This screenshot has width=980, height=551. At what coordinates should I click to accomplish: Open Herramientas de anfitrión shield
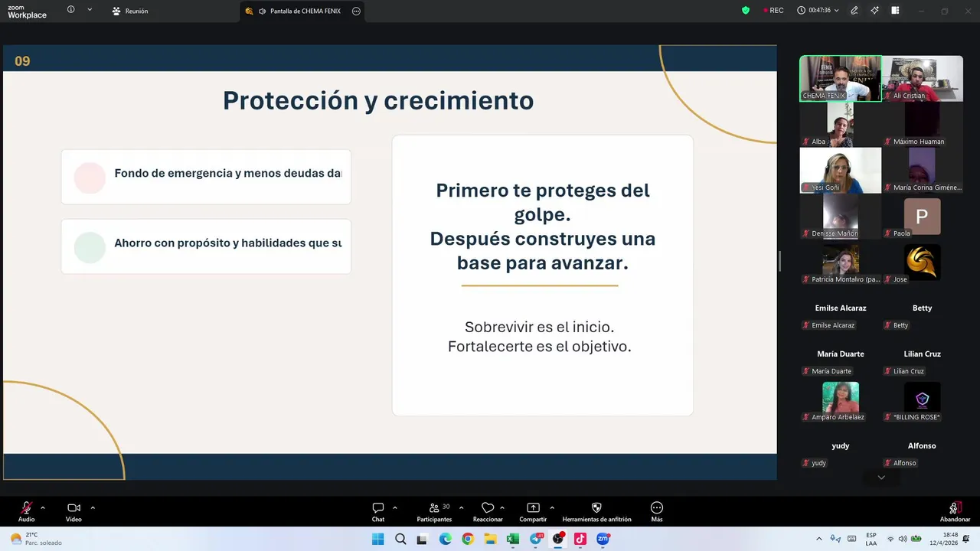point(596,511)
